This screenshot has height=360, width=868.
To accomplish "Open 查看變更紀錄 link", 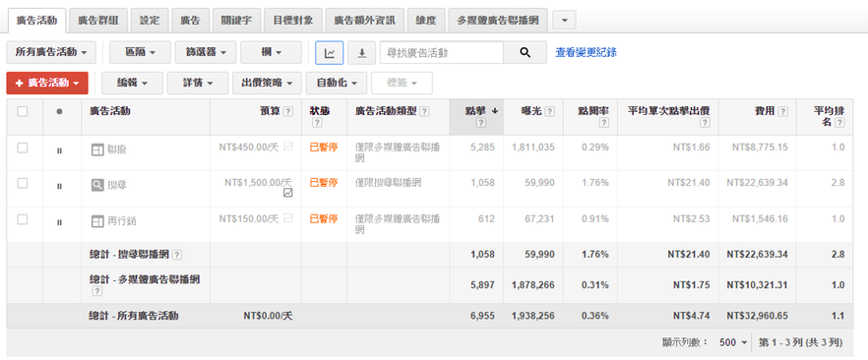I will tap(586, 52).
